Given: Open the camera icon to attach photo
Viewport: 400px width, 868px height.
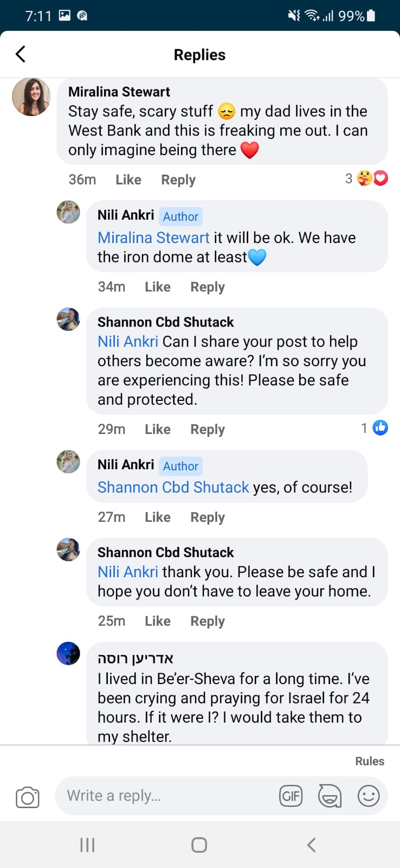Looking at the screenshot, I should 28,797.
